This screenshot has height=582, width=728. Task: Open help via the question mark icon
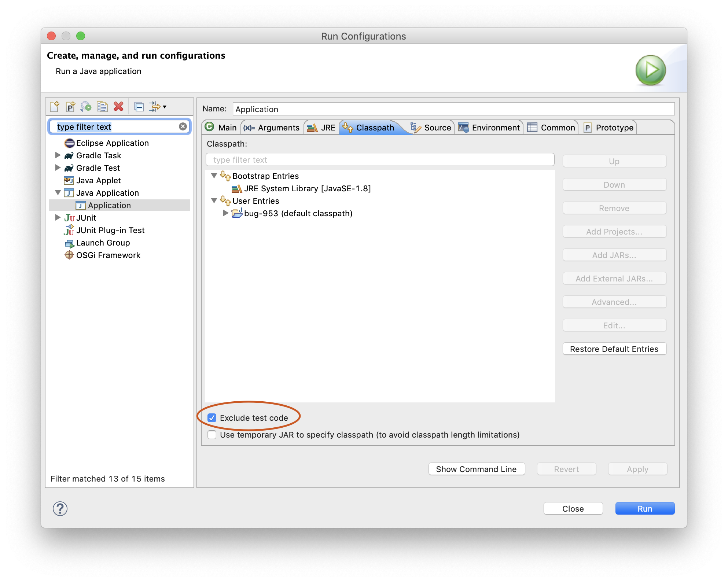[60, 508]
